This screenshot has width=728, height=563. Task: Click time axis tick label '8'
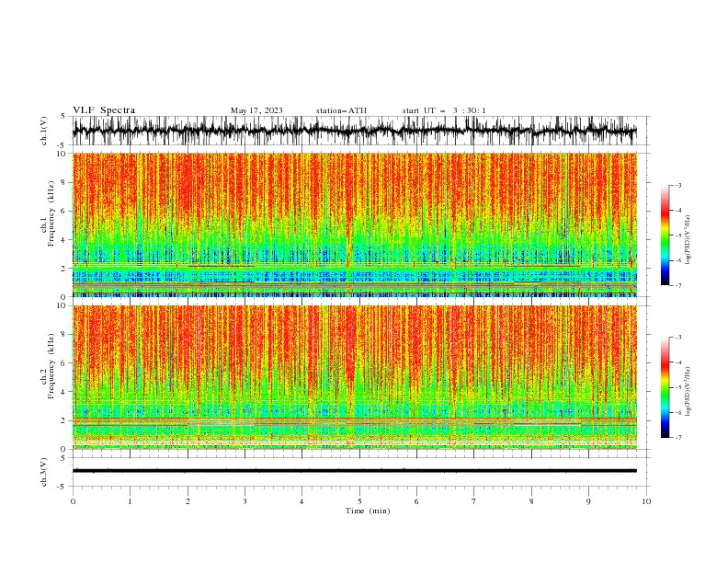point(531,501)
